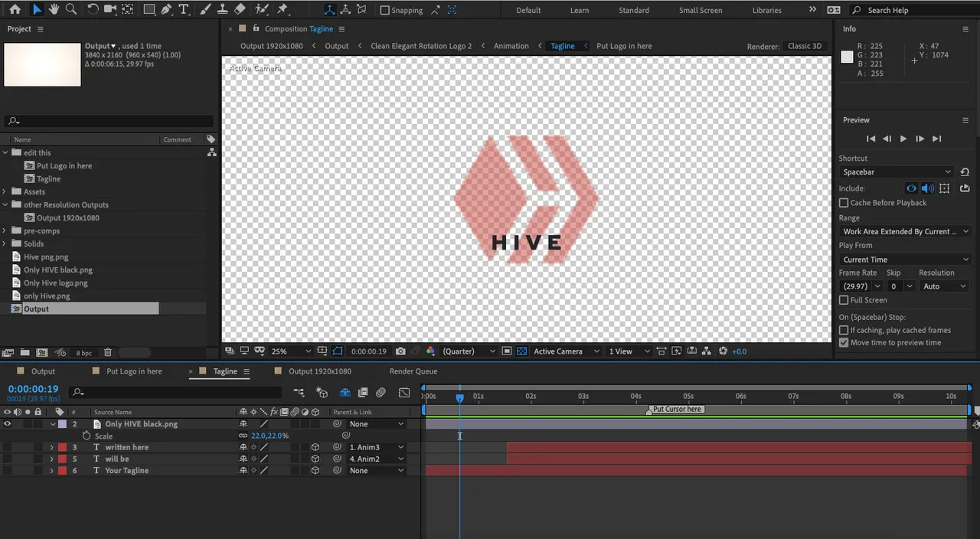Click the new folder icon in Project panel
Viewport: 980px width, 539px height.
(24, 353)
